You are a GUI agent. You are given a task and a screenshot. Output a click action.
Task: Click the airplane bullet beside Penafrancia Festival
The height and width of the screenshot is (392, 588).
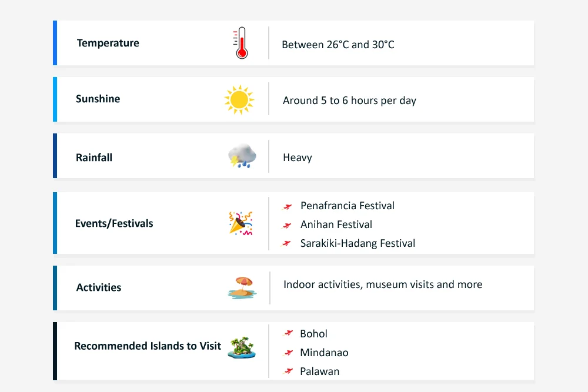pos(288,206)
